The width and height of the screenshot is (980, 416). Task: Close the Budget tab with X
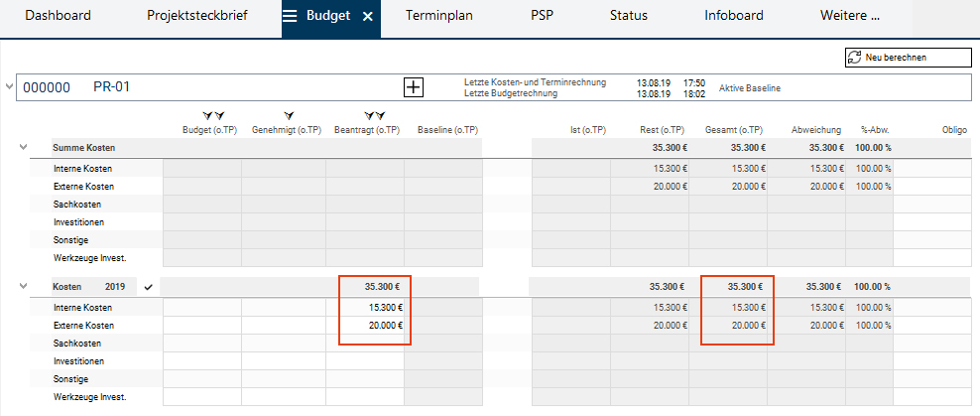[x=367, y=17]
